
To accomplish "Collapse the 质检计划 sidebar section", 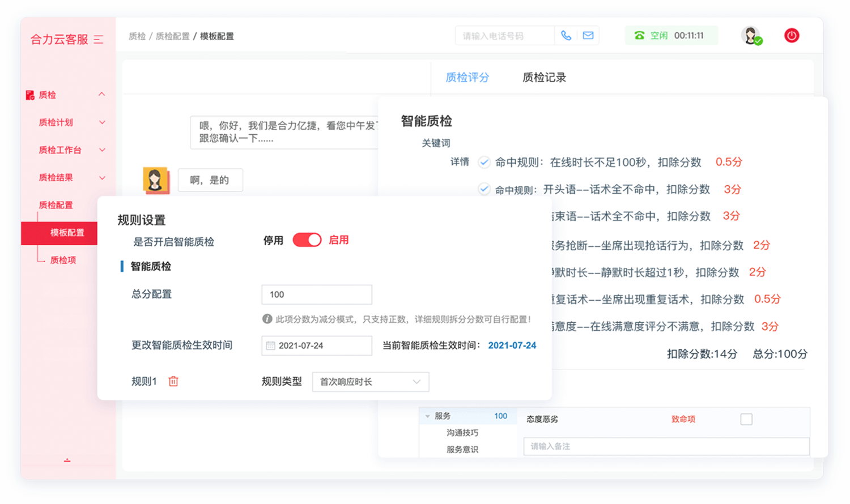I will [x=102, y=122].
